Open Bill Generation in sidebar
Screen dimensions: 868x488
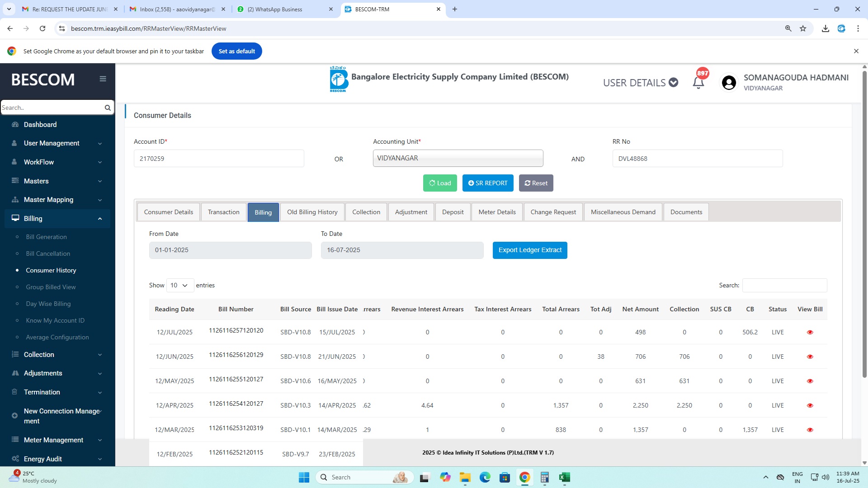pyautogui.click(x=46, y=237)
